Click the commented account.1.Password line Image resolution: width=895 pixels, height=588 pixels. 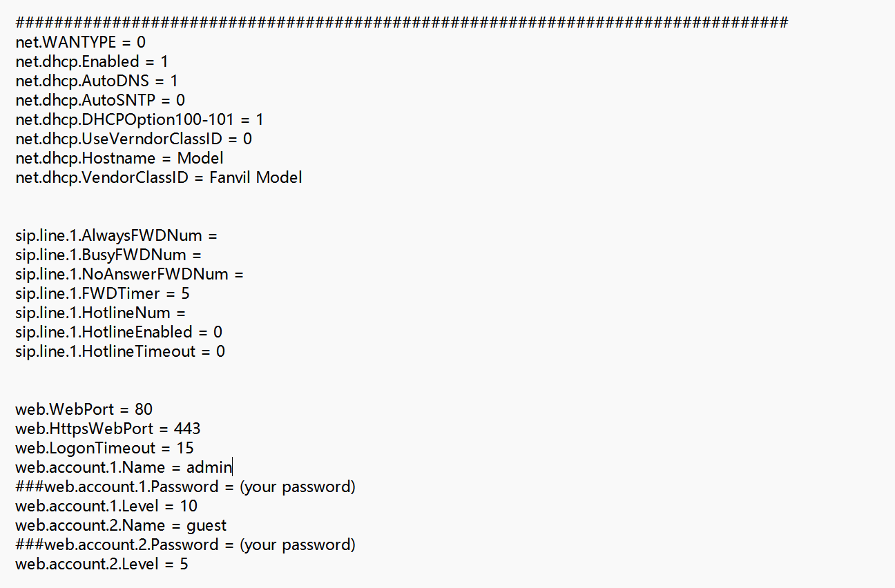[x=185, y=487]
